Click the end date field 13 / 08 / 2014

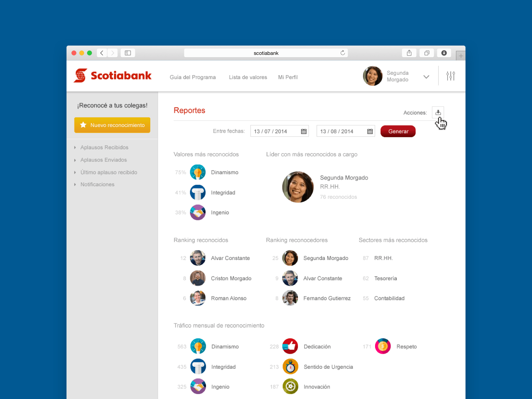pyautogui.click(x=346, y=131)
